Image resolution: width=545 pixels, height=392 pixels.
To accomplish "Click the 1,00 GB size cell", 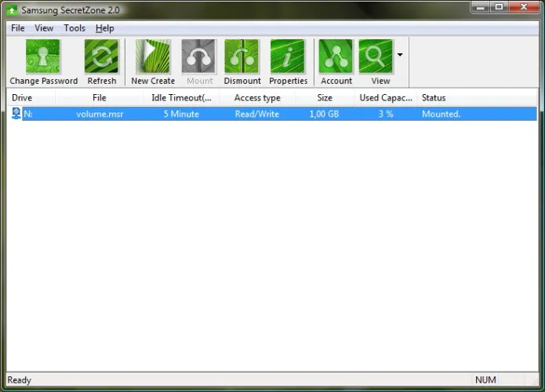I will point(324,114).
